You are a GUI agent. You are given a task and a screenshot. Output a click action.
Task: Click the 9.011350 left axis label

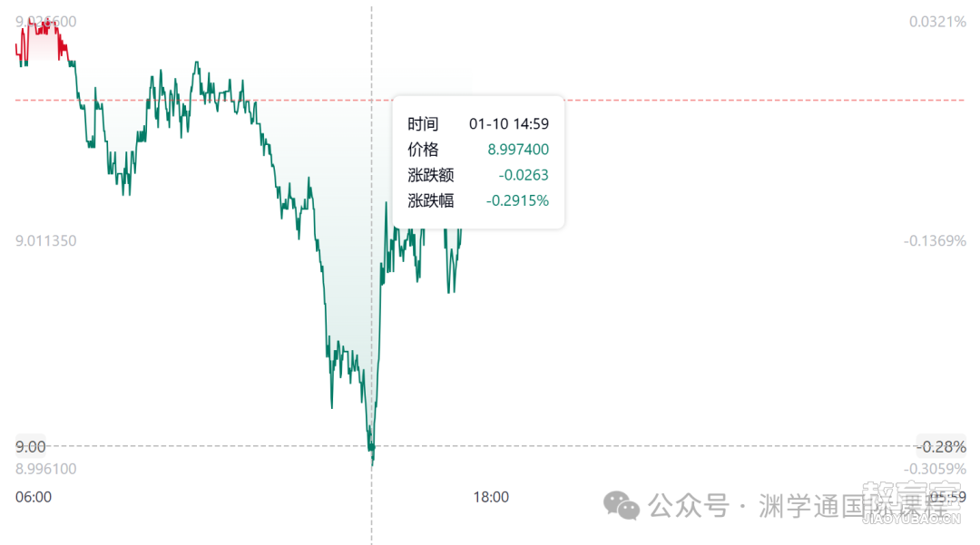click(45, 240)
